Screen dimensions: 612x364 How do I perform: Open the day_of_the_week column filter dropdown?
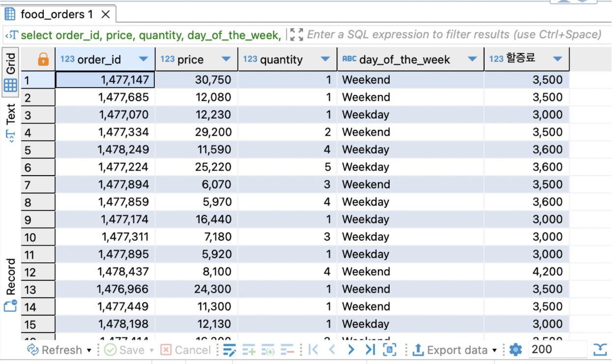pyautogui.click(x=472, y=60)
